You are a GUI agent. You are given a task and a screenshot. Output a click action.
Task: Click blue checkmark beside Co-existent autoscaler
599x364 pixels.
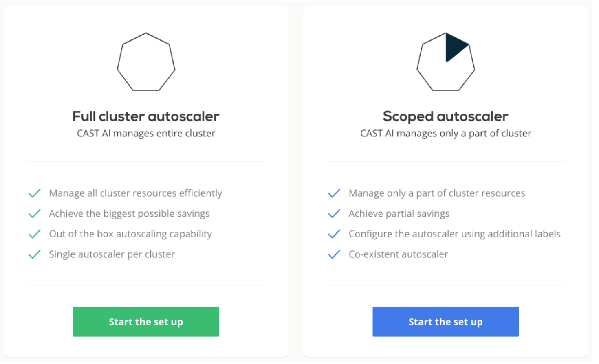pyautogui.click(x=334, y=254)
